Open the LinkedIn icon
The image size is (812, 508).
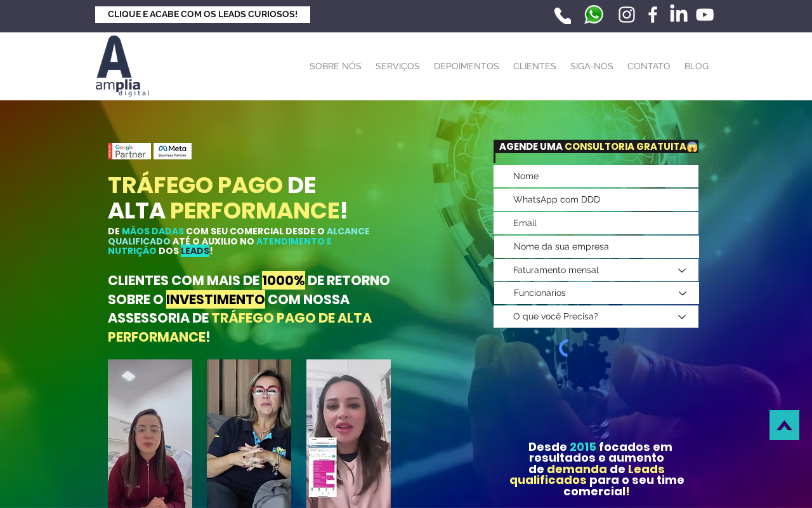coord(679,13)
